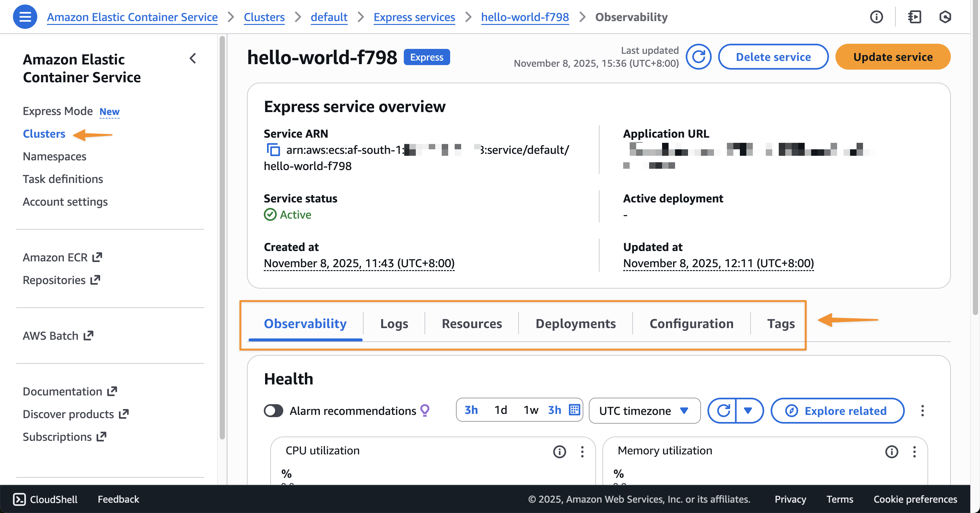This screenshot has width=980, height=513.
Task: Collapse the ECS side navigation panel
Action: [193, 59]
